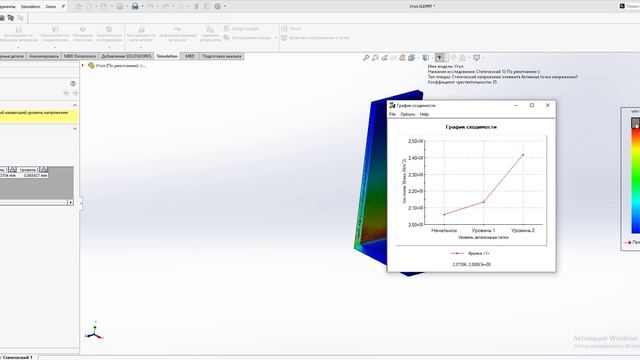Click Консультант по результатам ribbon icon
Screen dimensions: 640x360
[141, 30]
